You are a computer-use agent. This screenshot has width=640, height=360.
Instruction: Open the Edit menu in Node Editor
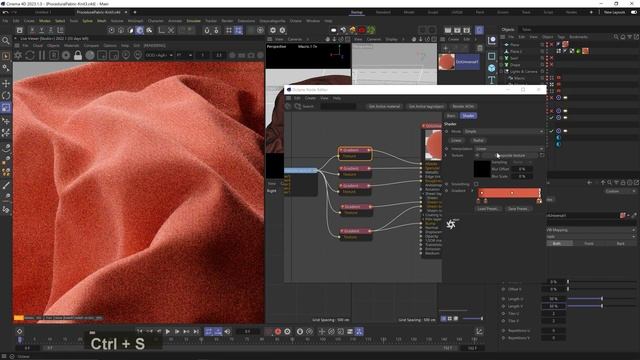coord(297,98)
